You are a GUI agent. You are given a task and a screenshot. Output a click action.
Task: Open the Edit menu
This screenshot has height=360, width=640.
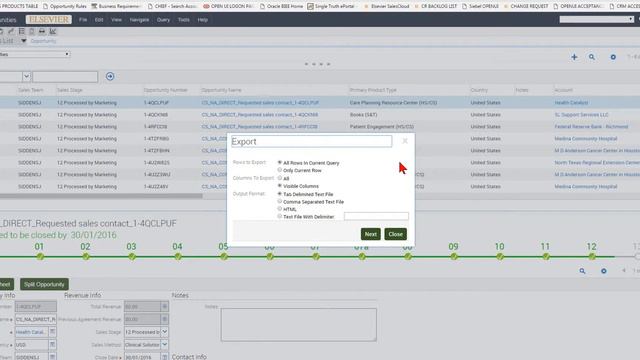coord(99,20)
